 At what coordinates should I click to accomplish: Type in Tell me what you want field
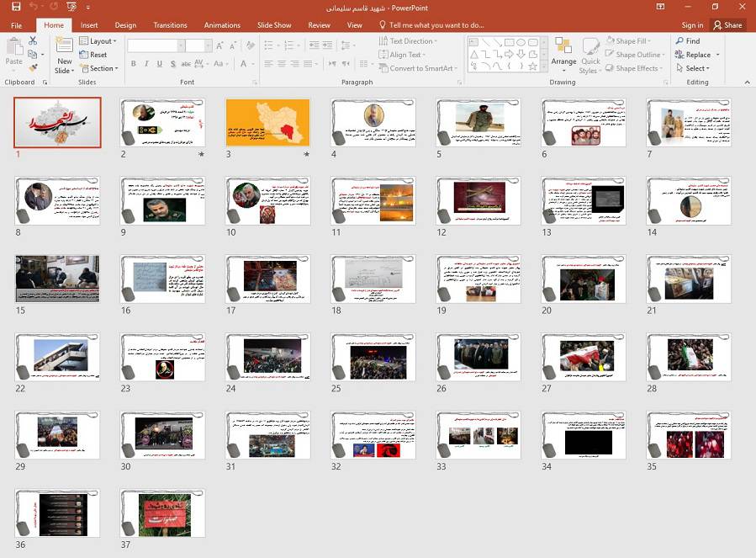[436, 25]
